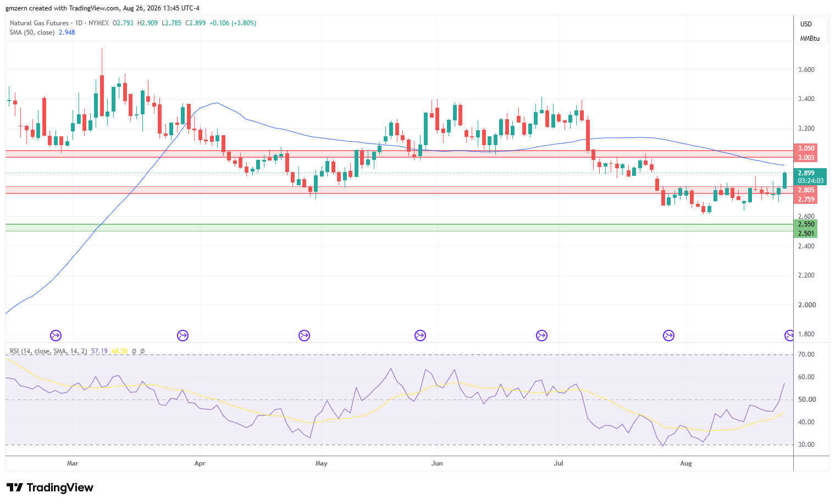The height and width of the screenshot is (504, 835).
Task: Select the Natural Gas Futures symbol title
Action: [x=39, y=23]
